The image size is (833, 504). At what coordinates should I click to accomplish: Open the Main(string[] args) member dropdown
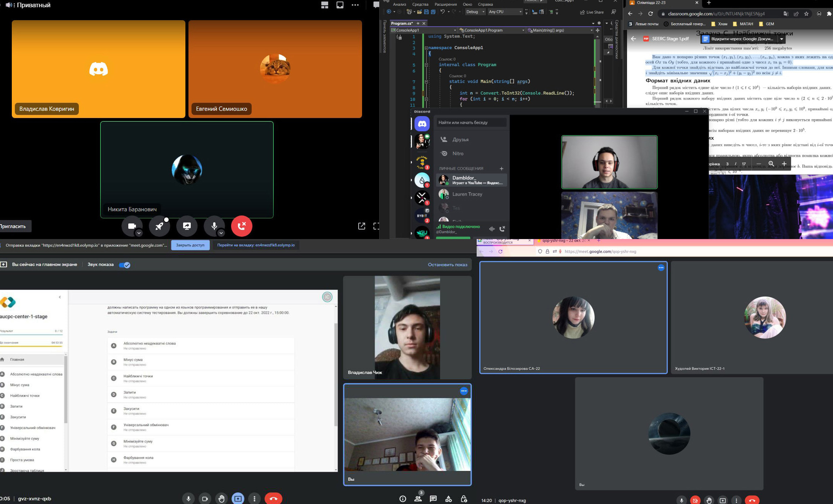tap(560, 30)
